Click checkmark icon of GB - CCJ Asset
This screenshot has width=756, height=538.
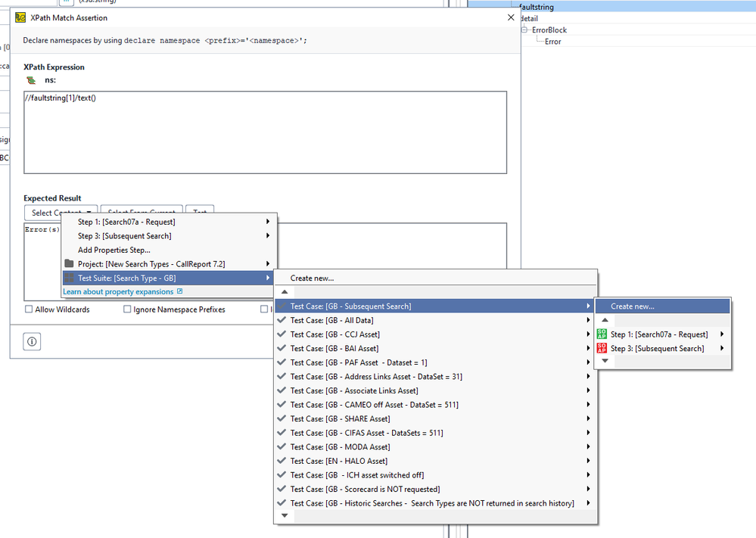click(282, 334)
